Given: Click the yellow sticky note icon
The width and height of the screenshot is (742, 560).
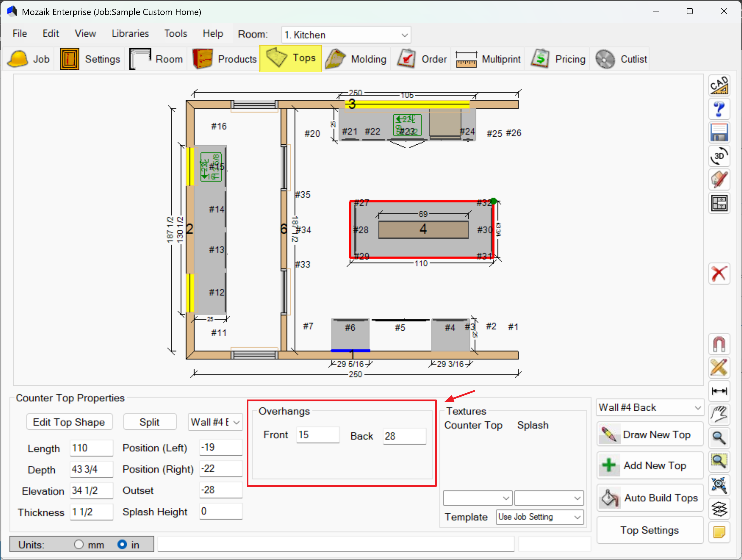Looking at the screenshot, I should (x=719, y=532).
